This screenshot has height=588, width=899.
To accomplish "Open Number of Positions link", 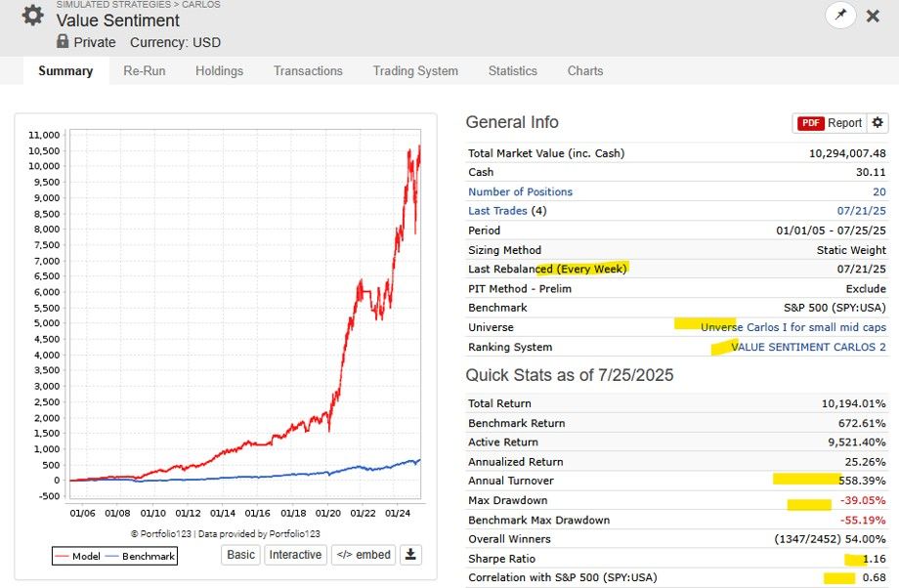I will pos(520,192).
